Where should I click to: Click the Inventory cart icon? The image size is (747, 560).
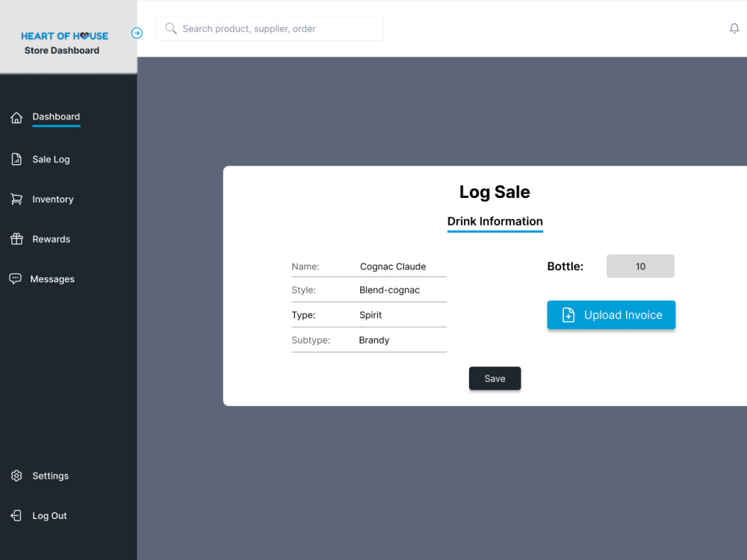[16, 199]
